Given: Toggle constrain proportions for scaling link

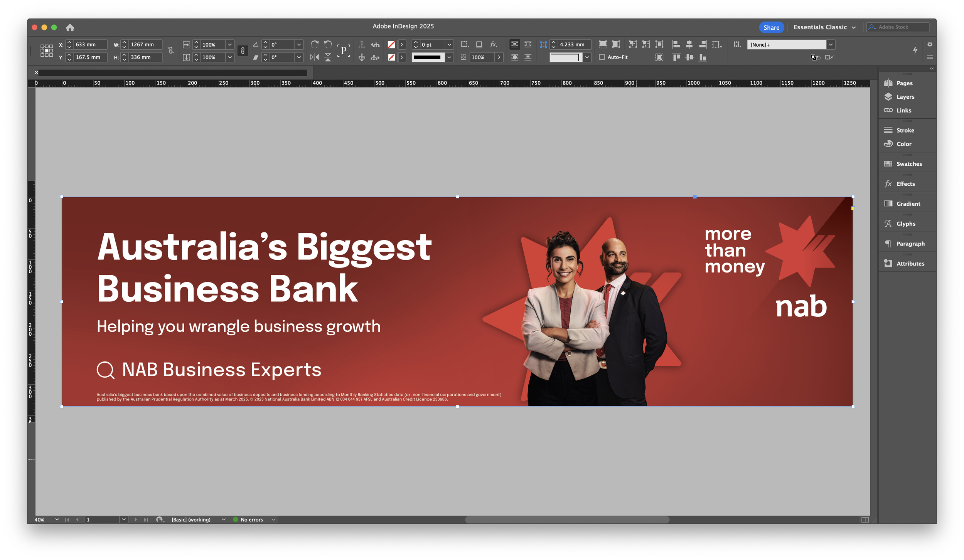Looking at the screenshot, I should 243,50.
